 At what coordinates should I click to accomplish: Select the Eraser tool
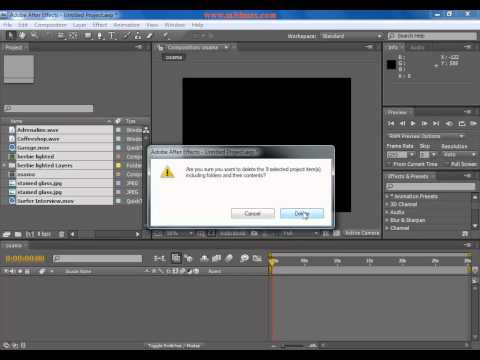pyautogui.click(x=149, y=36)
